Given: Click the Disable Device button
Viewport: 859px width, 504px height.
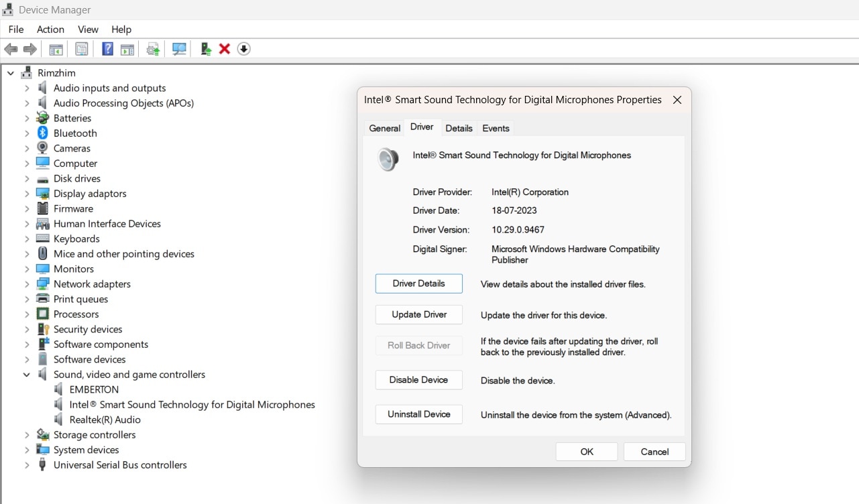Looking at the screenshot, I should point(419,379).
